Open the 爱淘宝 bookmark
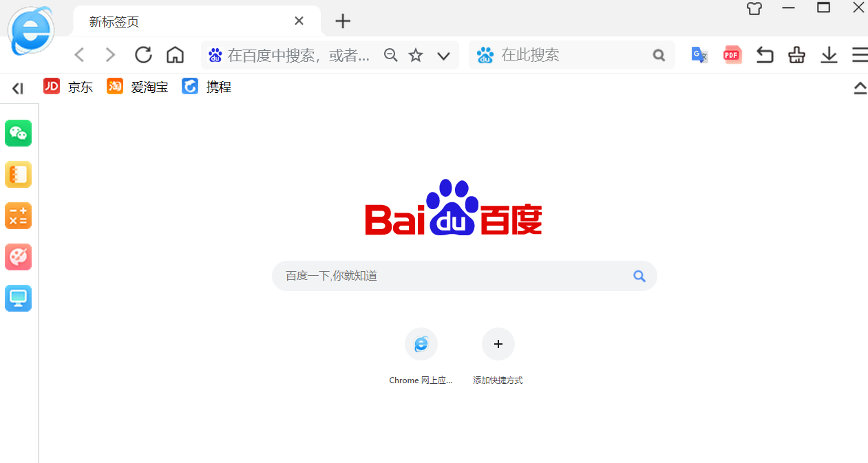 pyautogui.click(x=137, y=87)
